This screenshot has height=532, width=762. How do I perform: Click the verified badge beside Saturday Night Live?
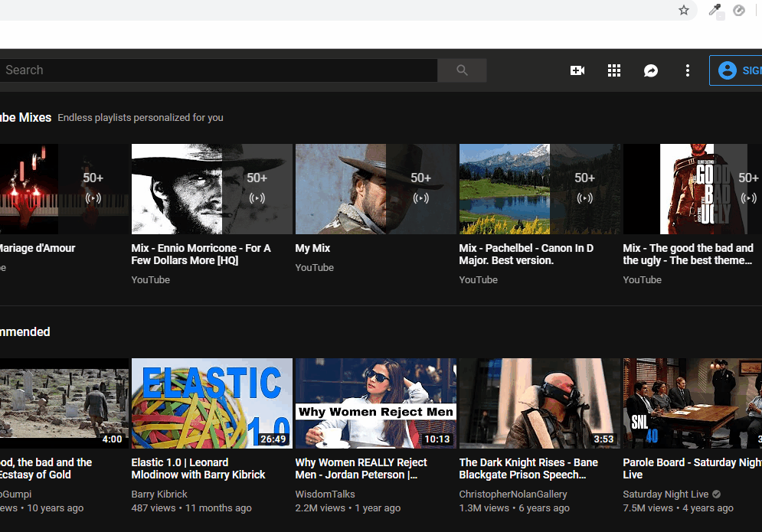pyautogui.click(x=715, y=494)
